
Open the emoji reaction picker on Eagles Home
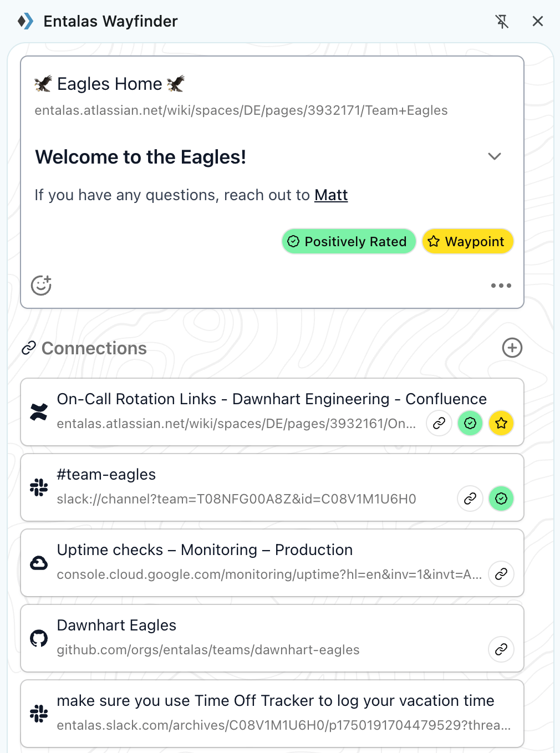coord(41,286)
